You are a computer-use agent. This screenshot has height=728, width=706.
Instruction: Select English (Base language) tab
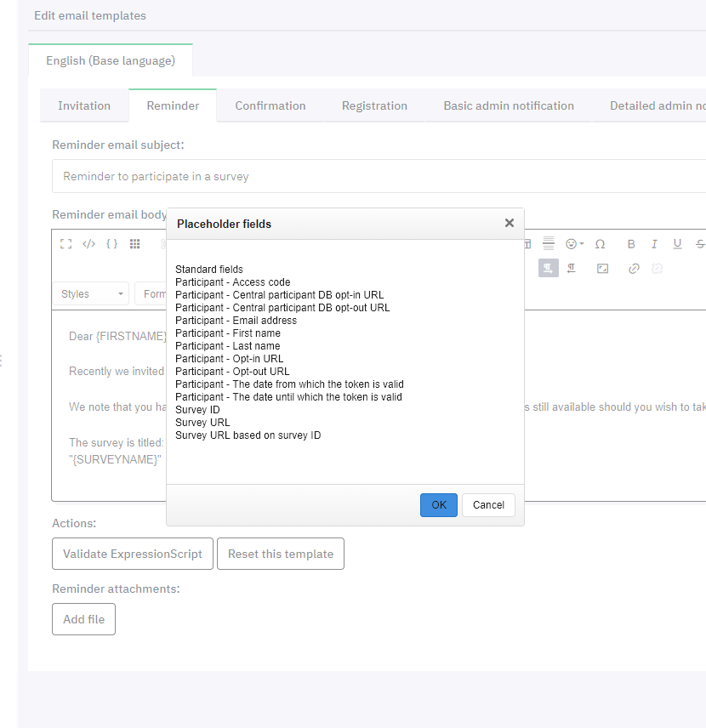tap(111, 61)
